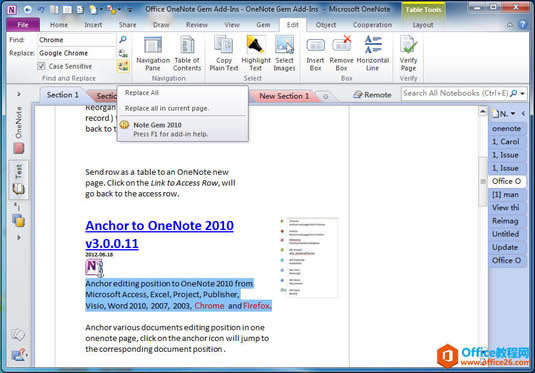Open the File tab
Screen dimensions: 535x373
click(x=23, y=25)
